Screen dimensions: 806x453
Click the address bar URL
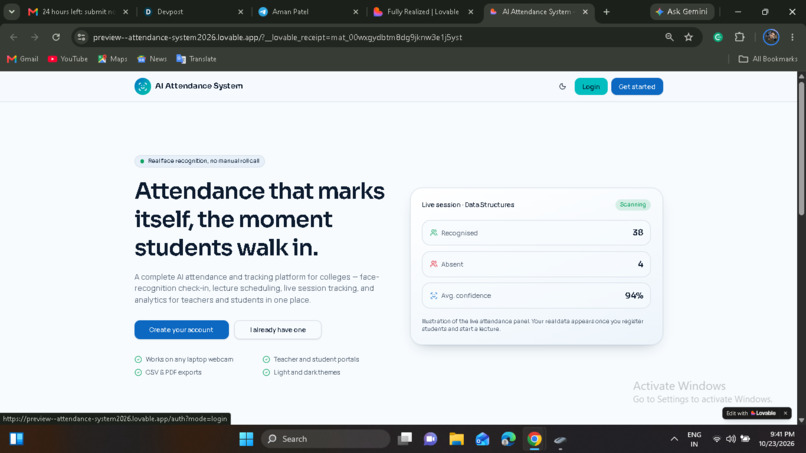(278, 37)
